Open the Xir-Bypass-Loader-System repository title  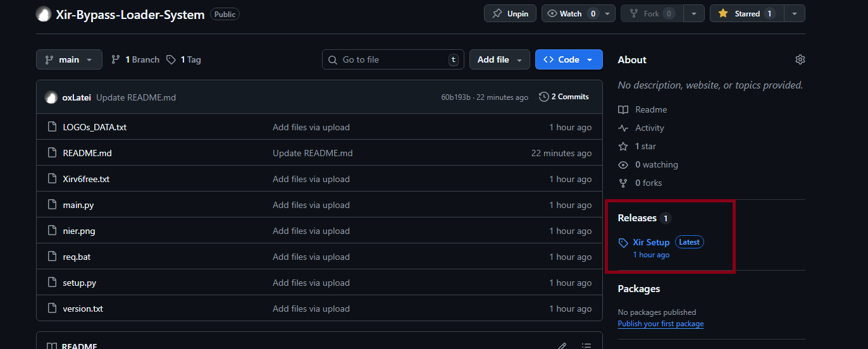(x=130, y=14)
